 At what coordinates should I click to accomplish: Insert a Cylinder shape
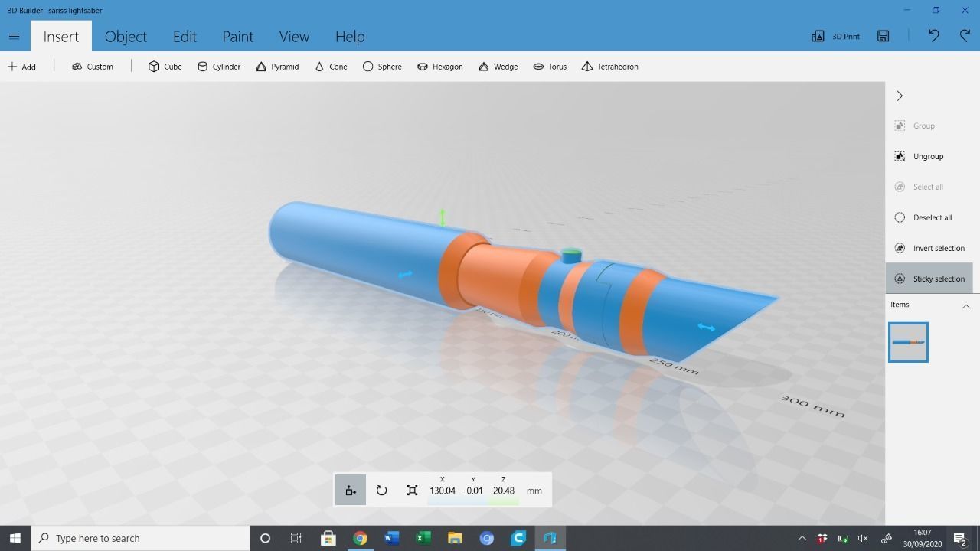(219, 67)
